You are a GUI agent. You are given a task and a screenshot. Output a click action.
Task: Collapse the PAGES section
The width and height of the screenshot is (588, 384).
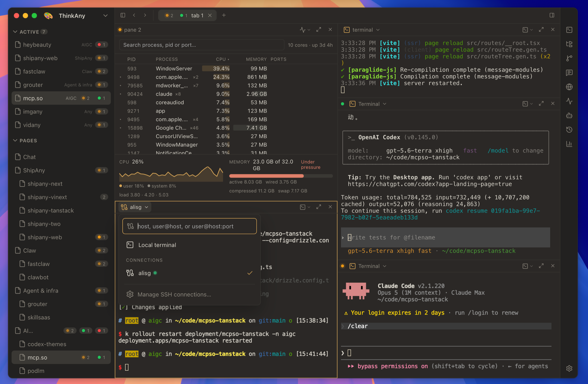(x=15, y=140)
